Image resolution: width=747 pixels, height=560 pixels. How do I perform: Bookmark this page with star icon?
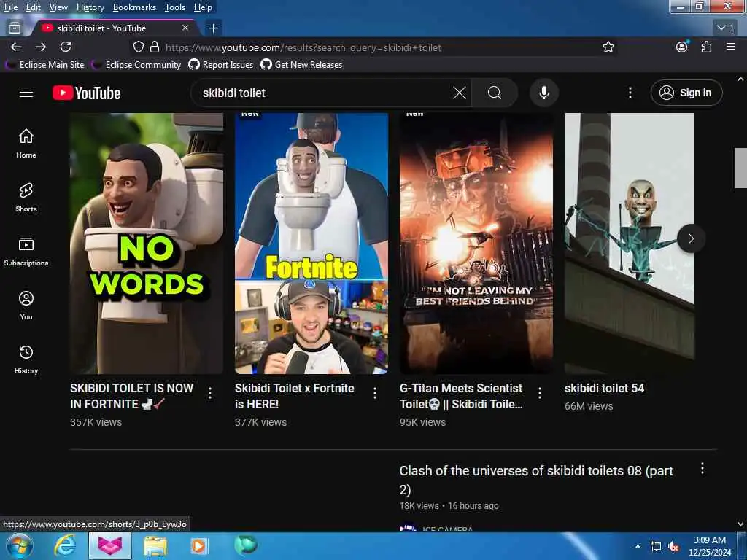click(608, 47)
